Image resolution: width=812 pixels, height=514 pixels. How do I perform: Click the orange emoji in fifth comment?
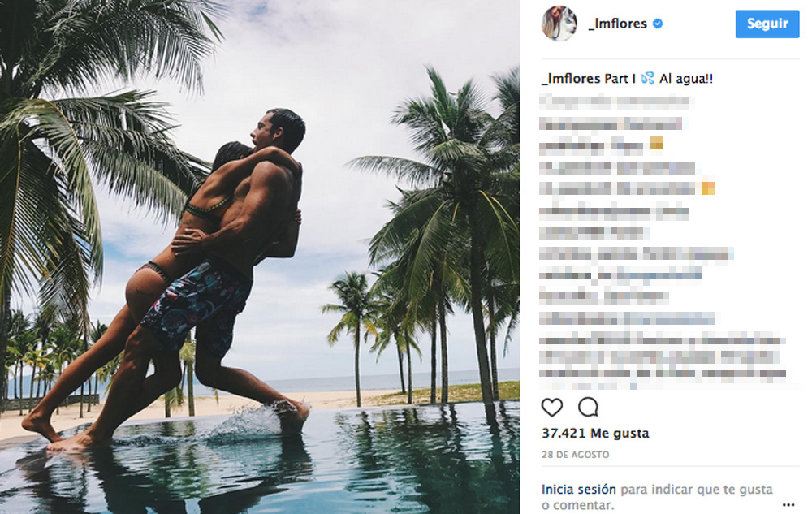[707, 188]
